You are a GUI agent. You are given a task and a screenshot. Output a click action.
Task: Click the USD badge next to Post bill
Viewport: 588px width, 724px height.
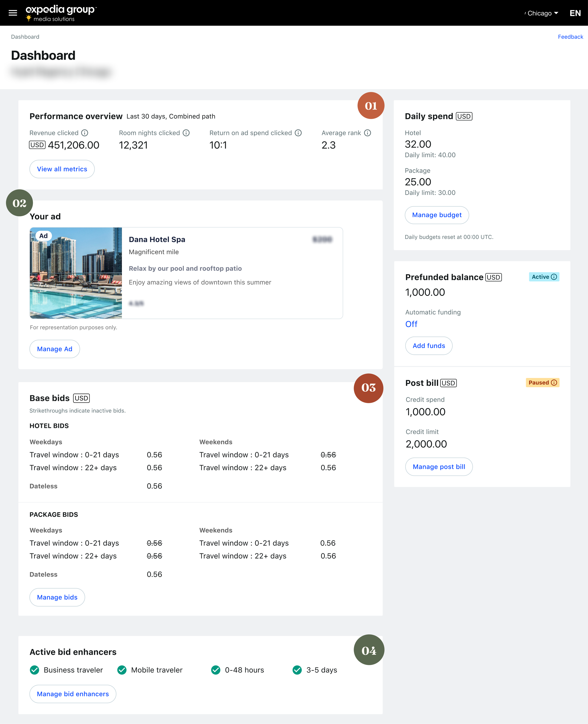[449, 383]
